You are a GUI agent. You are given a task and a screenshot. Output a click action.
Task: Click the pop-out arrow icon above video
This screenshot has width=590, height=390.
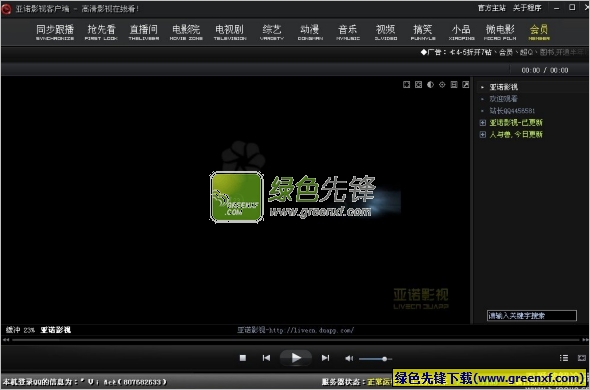click(x=466, y=85)
